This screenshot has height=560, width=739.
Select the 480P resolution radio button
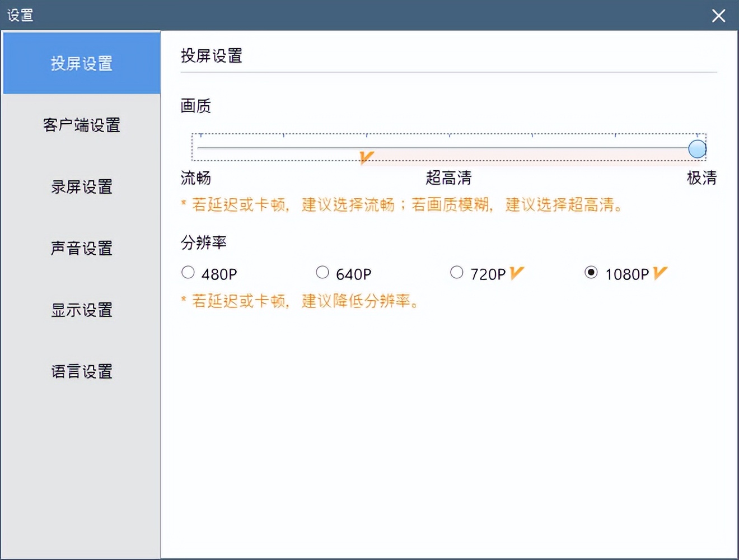click(x=188, y=272)
